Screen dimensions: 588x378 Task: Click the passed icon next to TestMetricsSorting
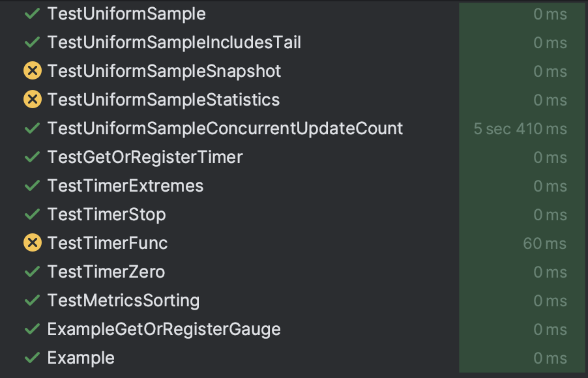coord(32,300)
